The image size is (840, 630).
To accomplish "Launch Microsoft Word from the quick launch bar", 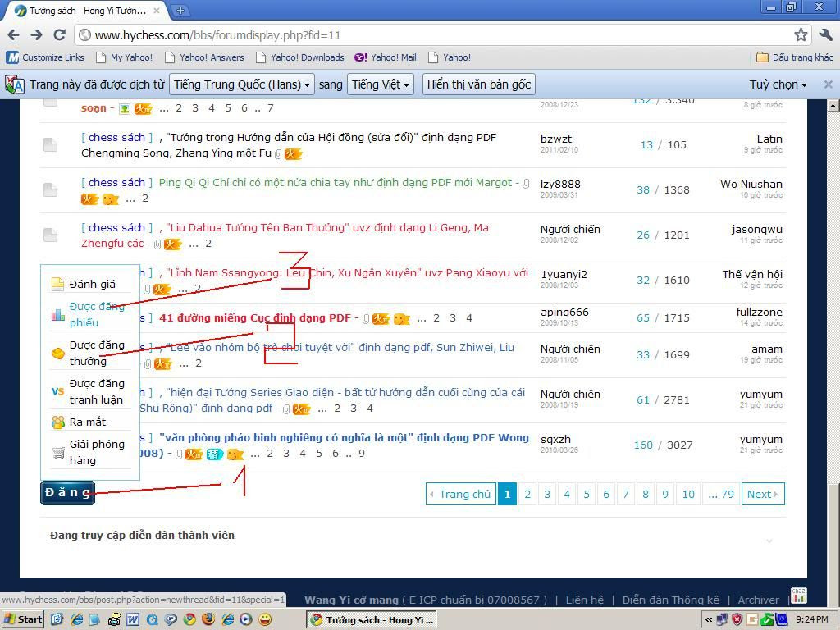I will [133, 620].
